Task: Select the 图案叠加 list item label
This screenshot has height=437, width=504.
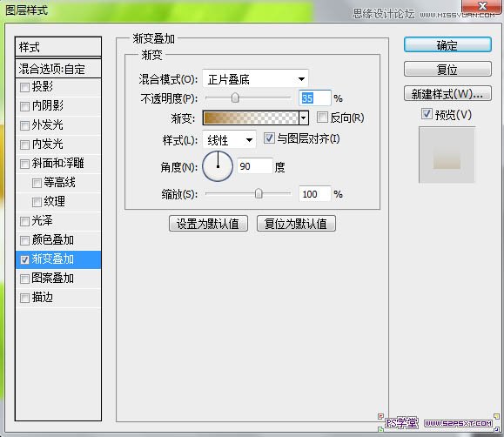Action: pyautogui.click(x=53, y=279)
